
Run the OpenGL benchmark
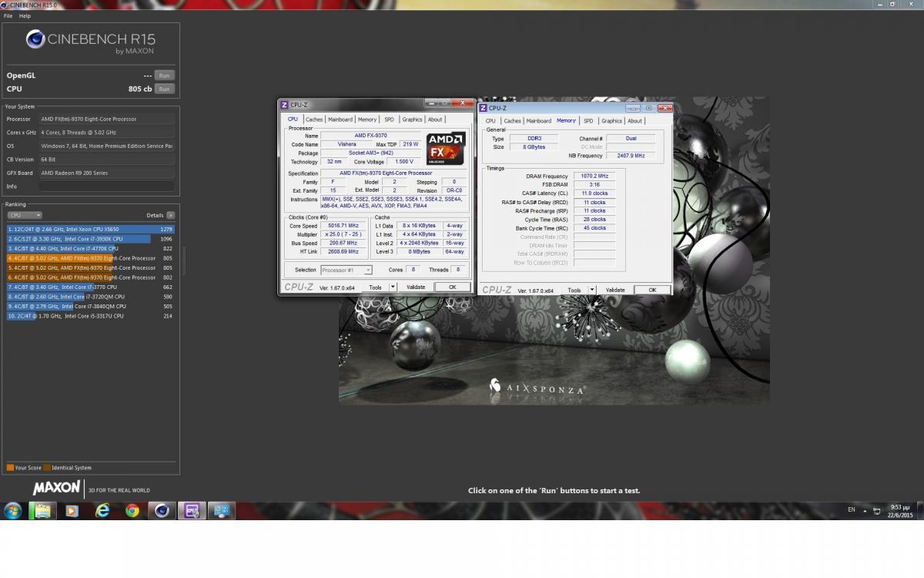[164, 76]
